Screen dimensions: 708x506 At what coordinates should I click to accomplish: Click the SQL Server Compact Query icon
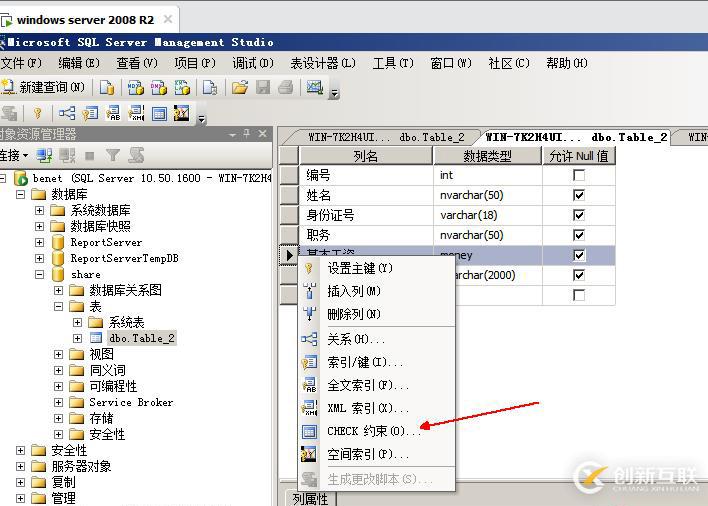click(x=210, y=87)
